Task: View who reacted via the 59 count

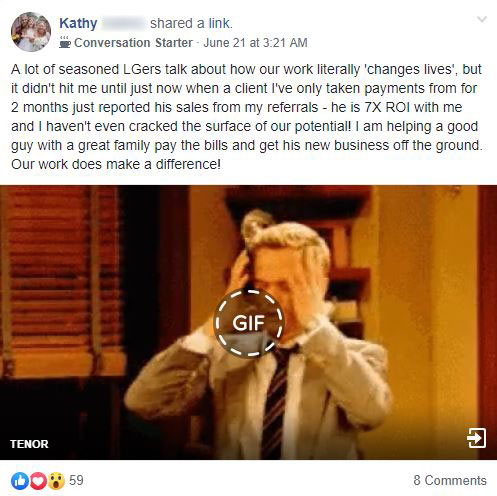Action: coord(76,480)
